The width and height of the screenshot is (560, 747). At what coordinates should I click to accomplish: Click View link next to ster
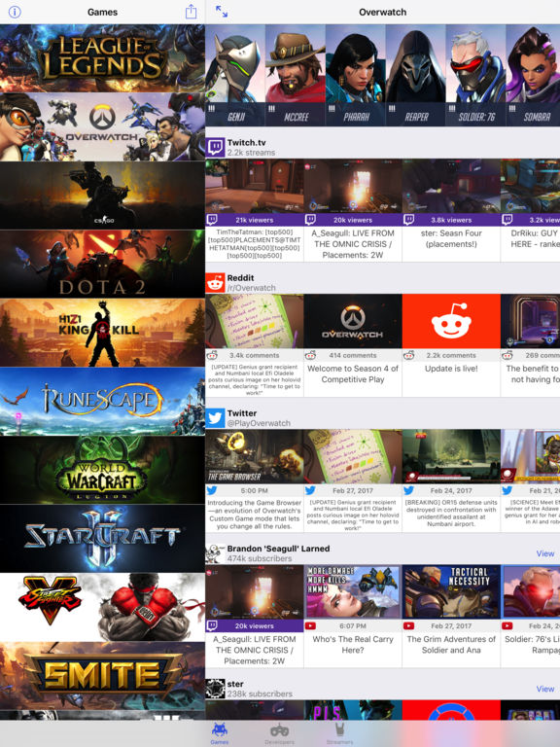coord(545,689)
